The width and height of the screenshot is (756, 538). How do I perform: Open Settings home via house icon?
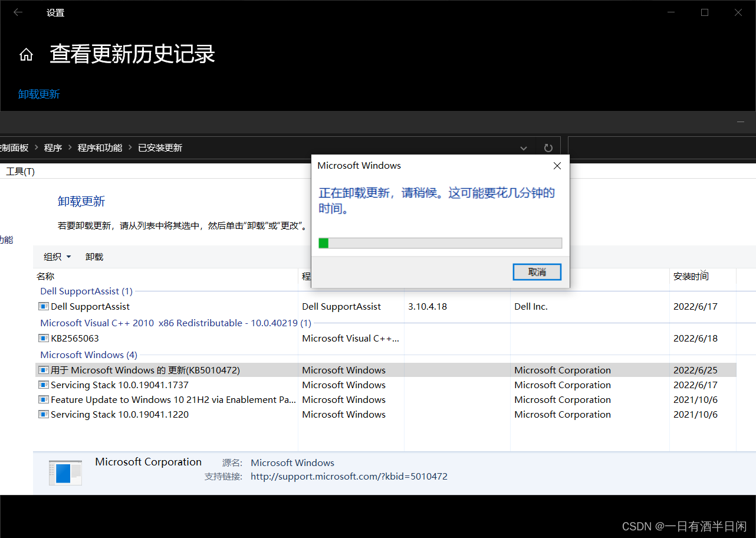click(26, 55)
